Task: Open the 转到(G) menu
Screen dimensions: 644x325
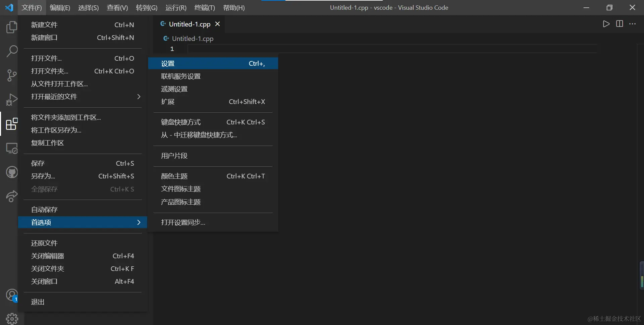Action: tap(147, 7)
